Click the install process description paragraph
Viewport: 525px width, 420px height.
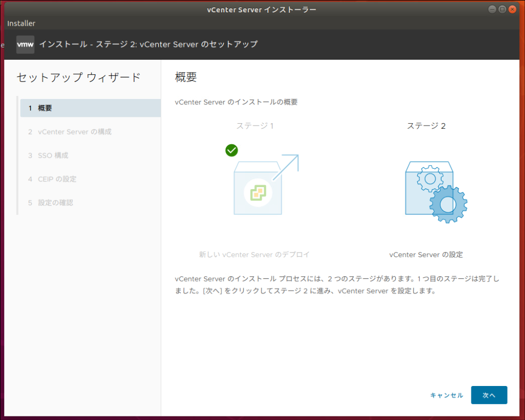click(337, 284)
